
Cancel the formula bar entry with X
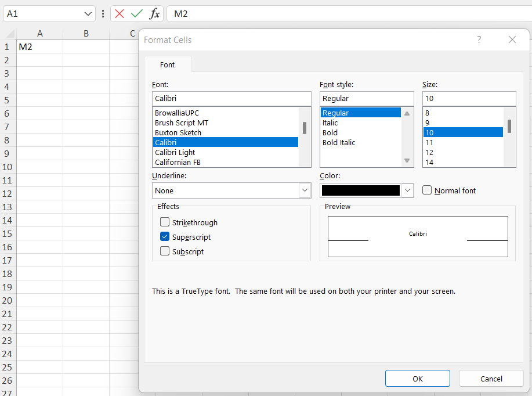[120, 14]
